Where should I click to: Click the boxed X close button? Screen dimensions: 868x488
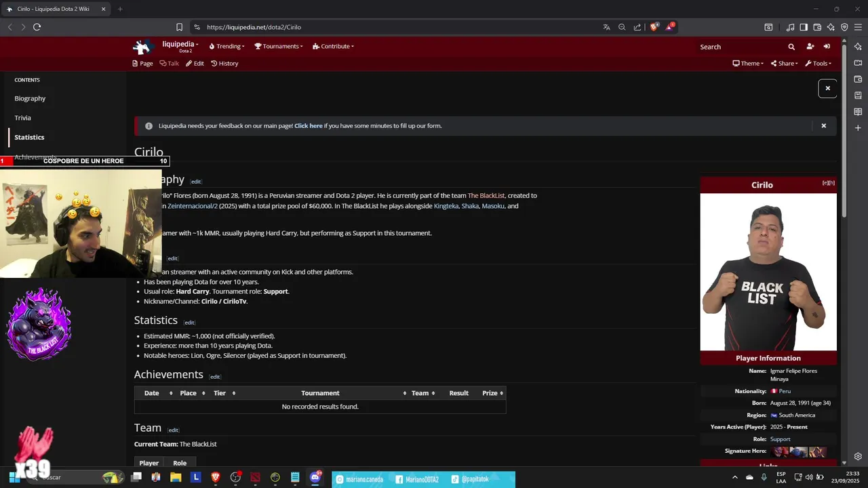coord(827,88)
